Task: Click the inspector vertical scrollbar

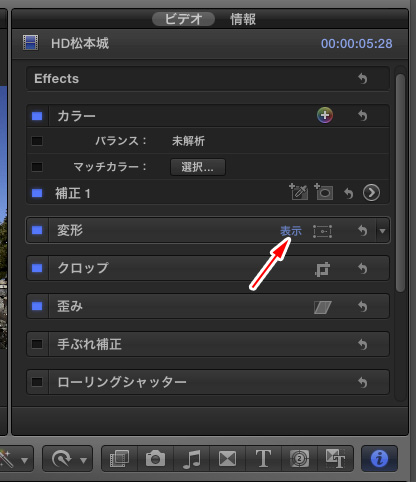Action: pos(400,183)
